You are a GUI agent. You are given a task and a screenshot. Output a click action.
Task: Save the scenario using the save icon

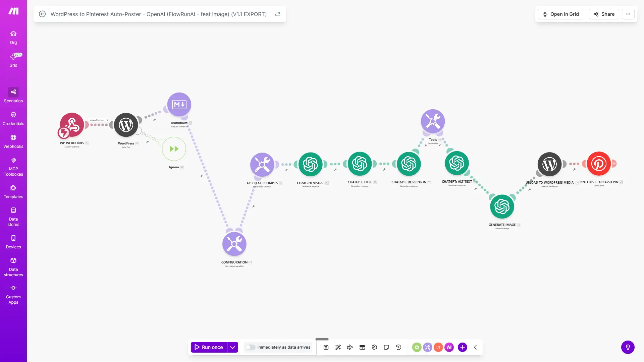pyautogui.click(x=326, y=347)
